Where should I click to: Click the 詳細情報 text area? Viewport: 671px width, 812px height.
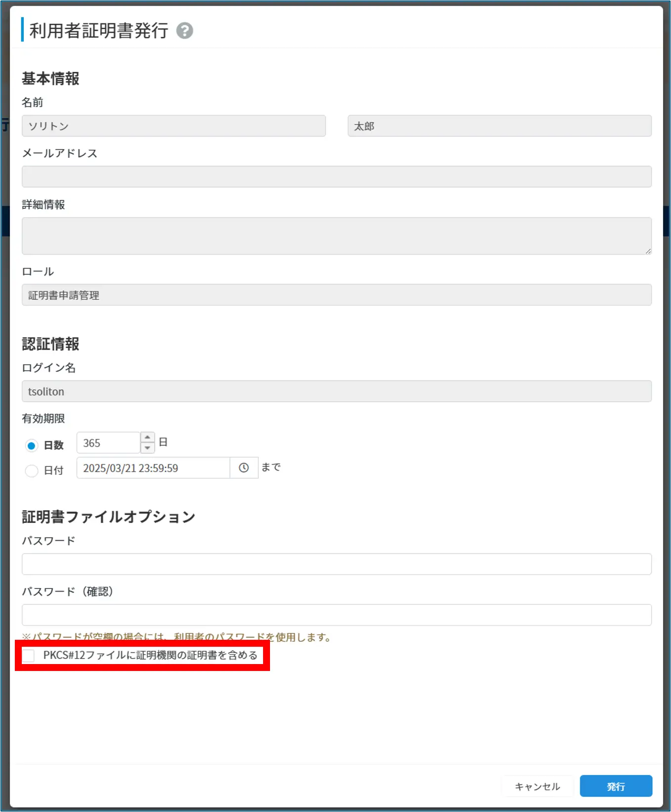[x=336, y=236]
